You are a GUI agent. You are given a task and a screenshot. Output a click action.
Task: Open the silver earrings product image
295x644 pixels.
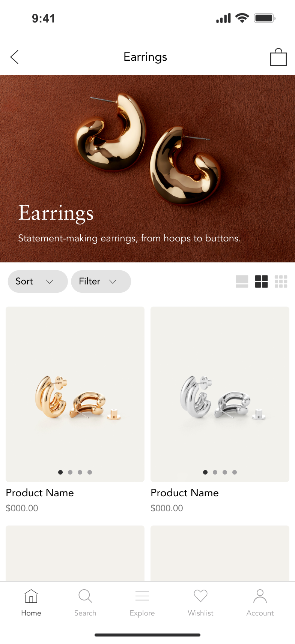(x=220, y=394)
